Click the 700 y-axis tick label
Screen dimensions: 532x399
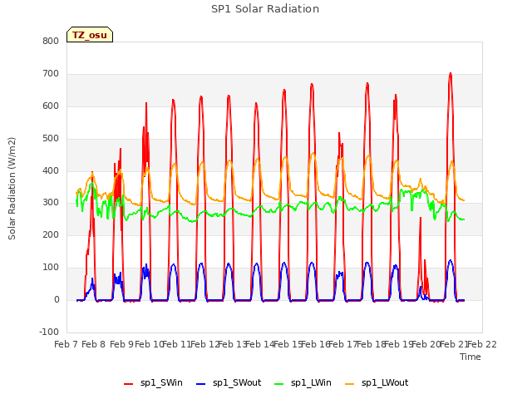pyautogui.click(x=51, y=74)
